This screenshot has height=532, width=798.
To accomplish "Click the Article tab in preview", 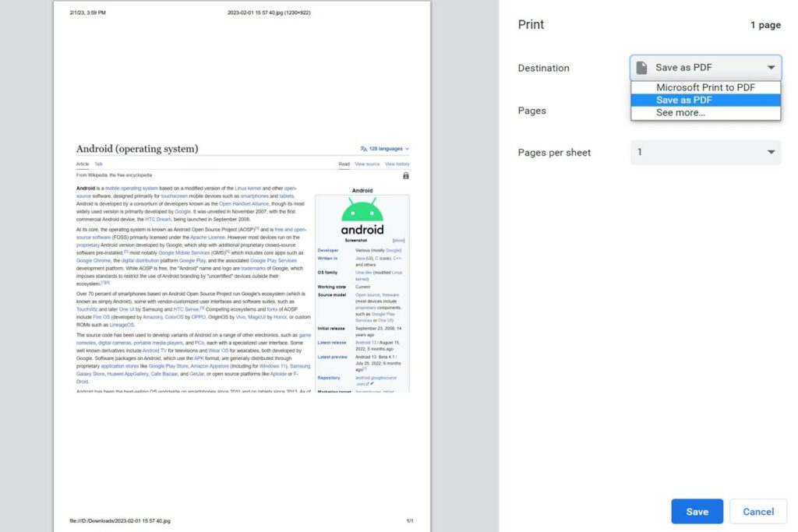I will coord(83,164).
